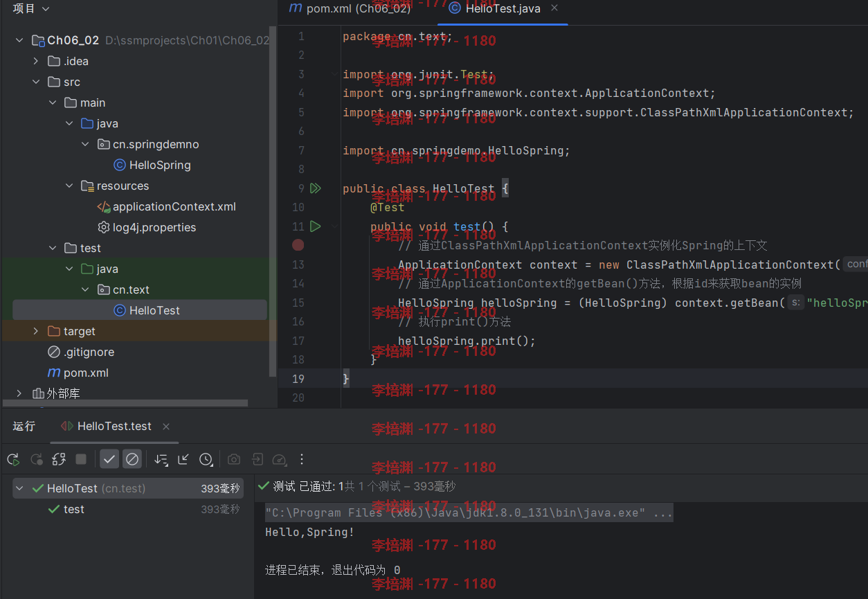
Task: Click the 'Hello,Spring!' console output
Action: (x=309, y=532)
